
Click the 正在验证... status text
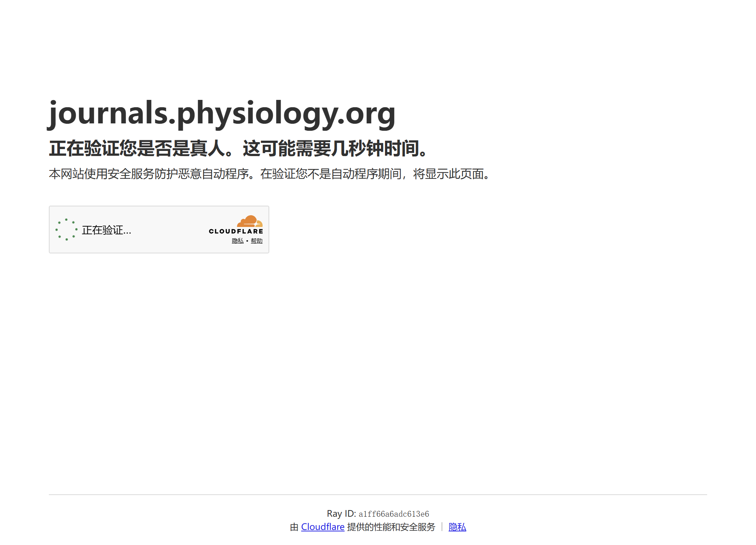coord(107,230)
